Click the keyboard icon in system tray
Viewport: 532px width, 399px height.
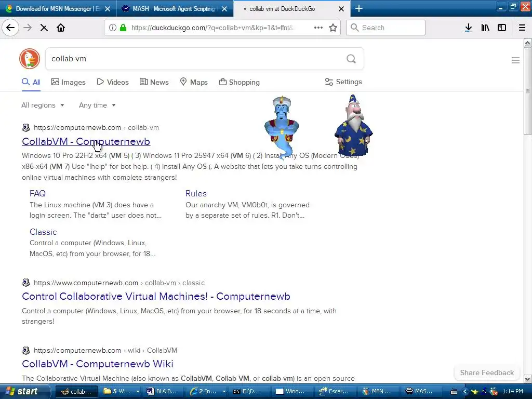tap(454, 392)
